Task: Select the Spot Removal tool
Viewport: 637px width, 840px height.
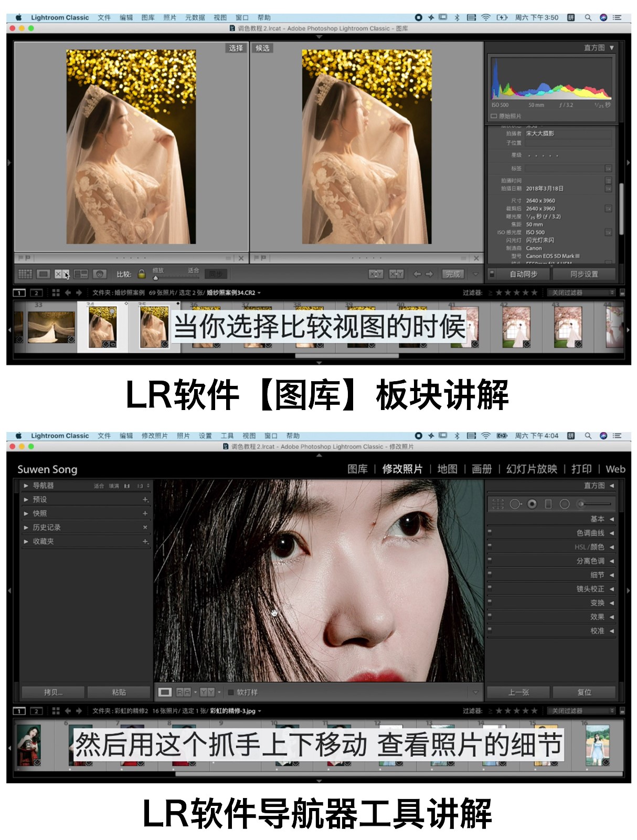Action: (515, 504)
